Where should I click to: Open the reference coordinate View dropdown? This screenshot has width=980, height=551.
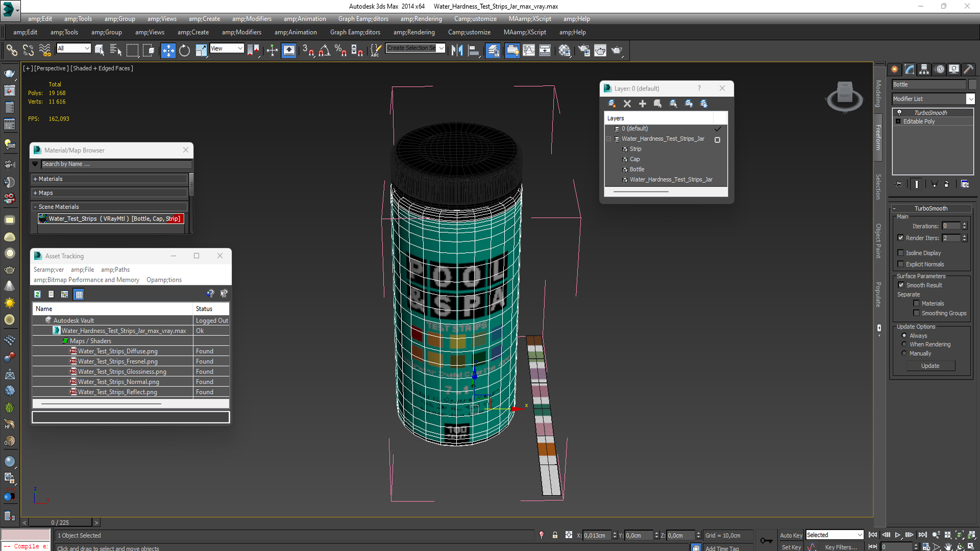[x=227, y=48]
